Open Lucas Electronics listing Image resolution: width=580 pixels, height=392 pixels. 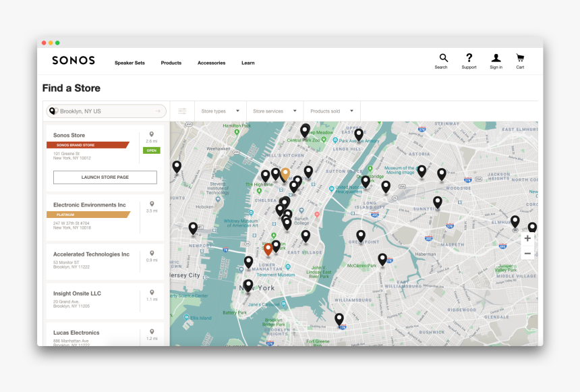click(x=76, y=333)
